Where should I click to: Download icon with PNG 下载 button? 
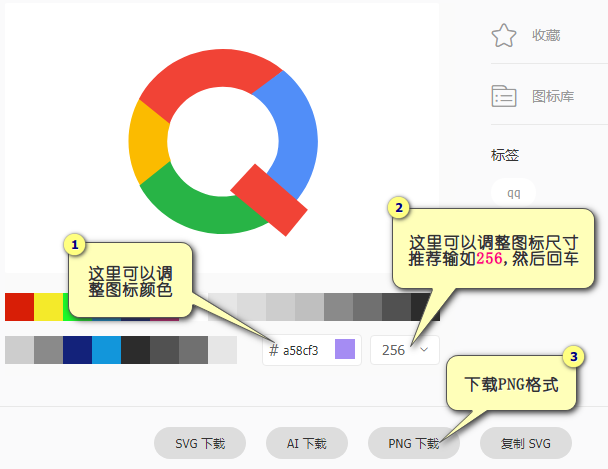pos(413,443)
